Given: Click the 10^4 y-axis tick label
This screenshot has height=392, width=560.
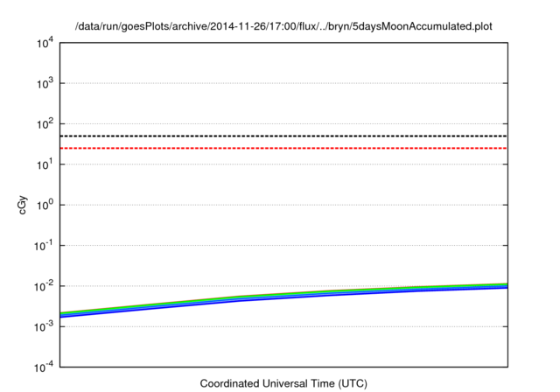Looking at the screenshot, I should (45, 44).
